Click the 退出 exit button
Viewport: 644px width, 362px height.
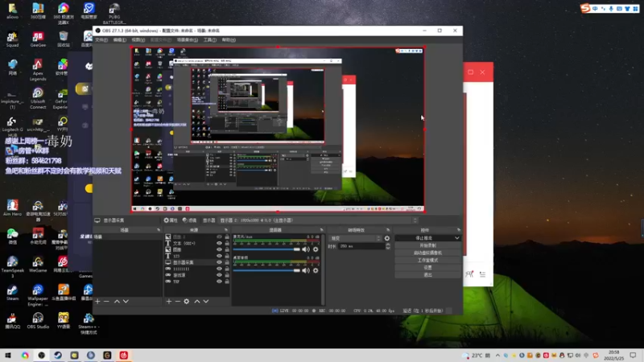(x=427, y=275)
